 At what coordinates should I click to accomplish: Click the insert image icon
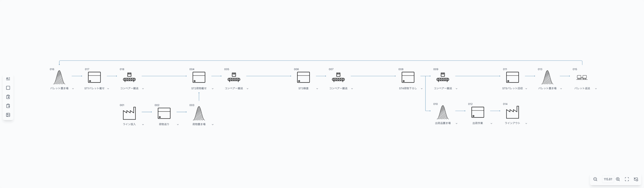pos(8,115)
